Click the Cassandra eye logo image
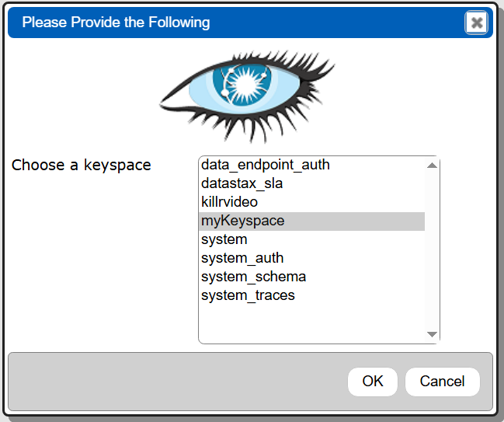Viewport: 504px width, 422px height. pyautogui.click(x=248, y=96)
